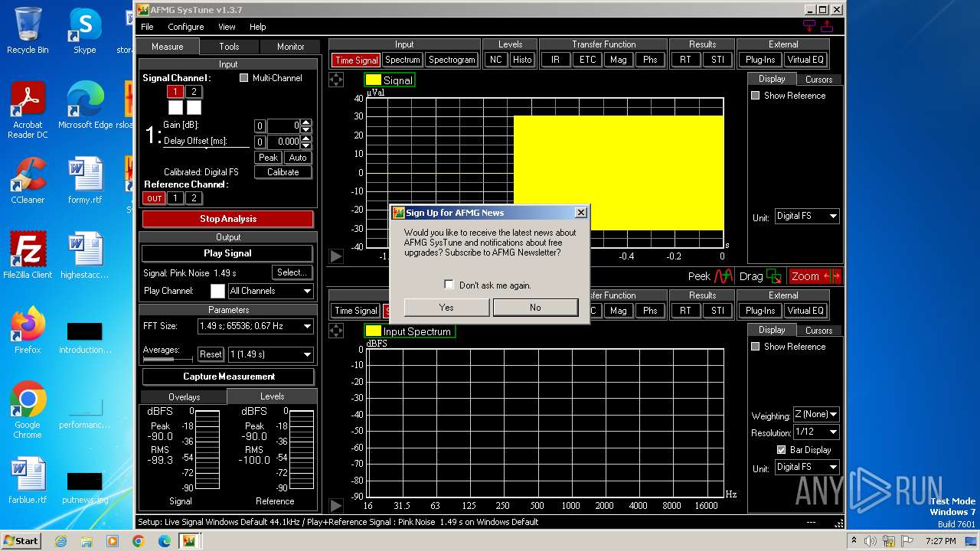Click the Play Channel white color box
The height and width of the screenshot is (551, 980).
click(x=217, y=291)
